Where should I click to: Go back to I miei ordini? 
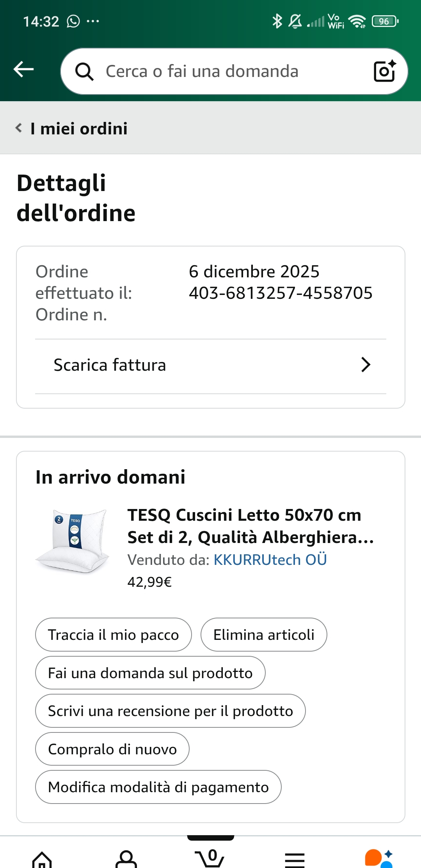73,129
